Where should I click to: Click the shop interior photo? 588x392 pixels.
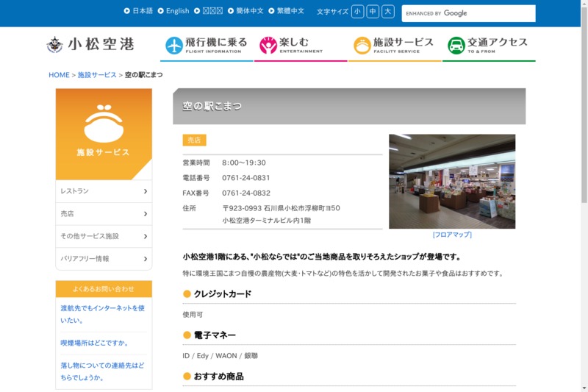[x=452, y=181]
